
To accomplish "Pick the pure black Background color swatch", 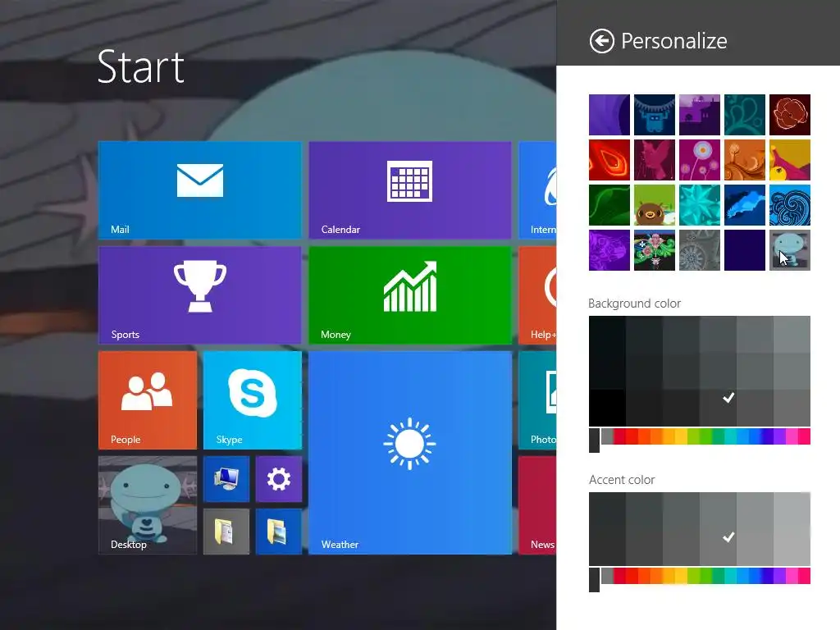I will pos(607,408).
